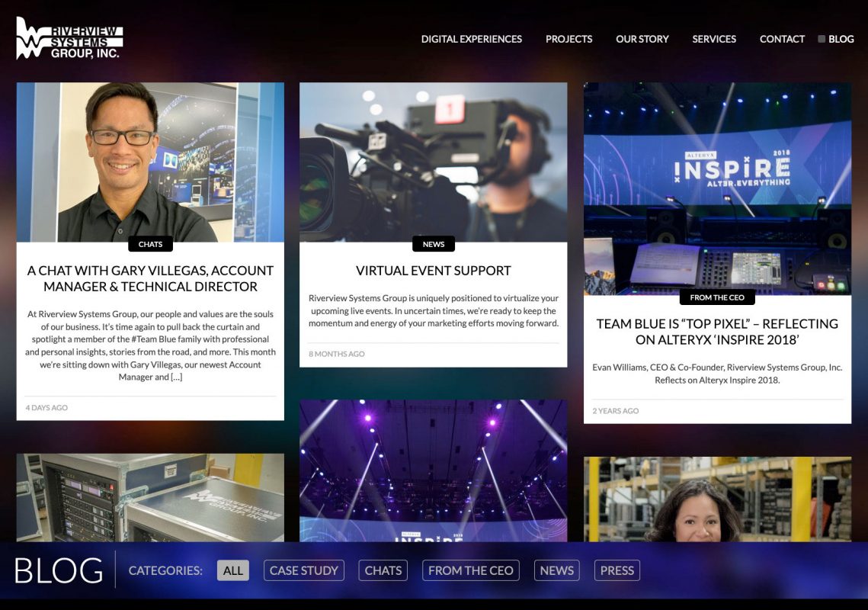Click the small square icon beside Blog
Viewport: 868px width, 610px height.
coord(822,39)
